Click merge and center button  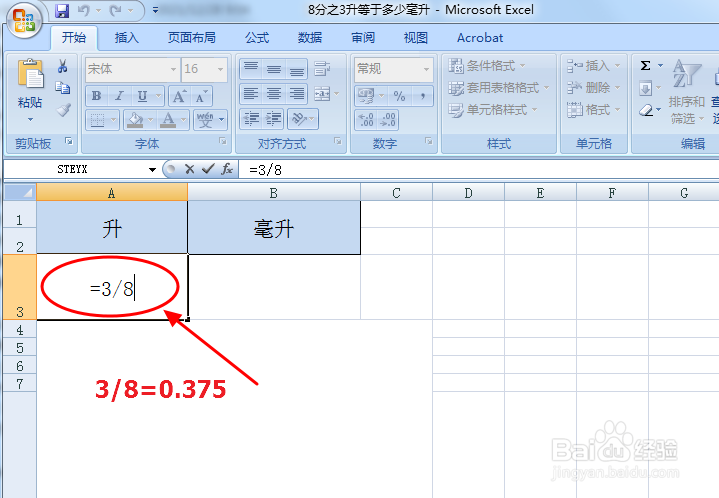click(322, 94)
